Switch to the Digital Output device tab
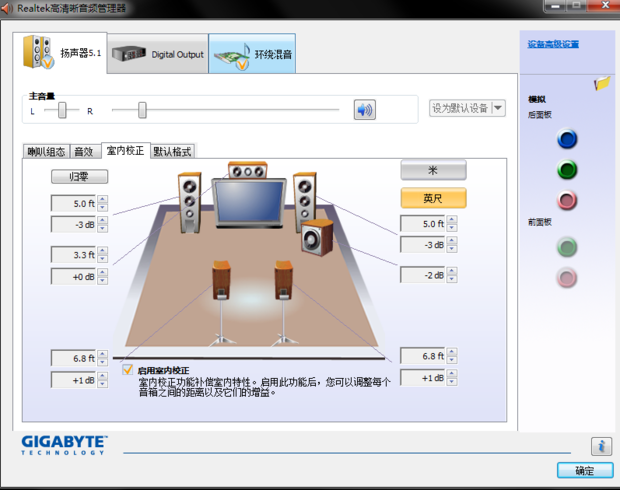This screenshot has width=620, height=490. click(x=158, y=54)
